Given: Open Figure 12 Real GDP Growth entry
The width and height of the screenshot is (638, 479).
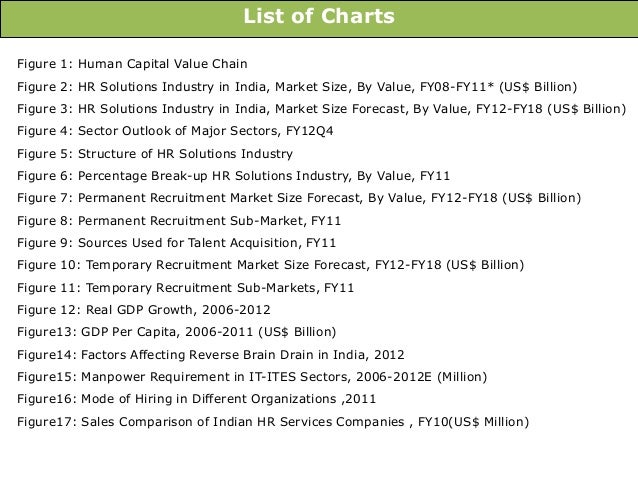Looking at the screenshot, I should (144, 310).
